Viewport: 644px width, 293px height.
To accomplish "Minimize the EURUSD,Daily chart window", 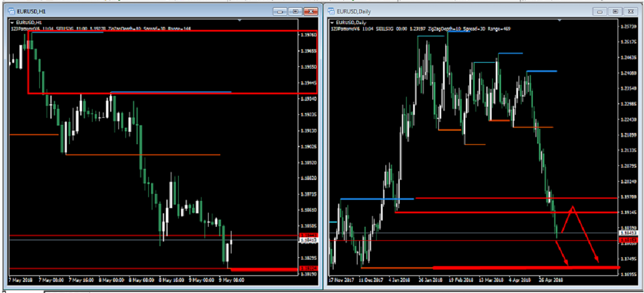I will 600,11.
